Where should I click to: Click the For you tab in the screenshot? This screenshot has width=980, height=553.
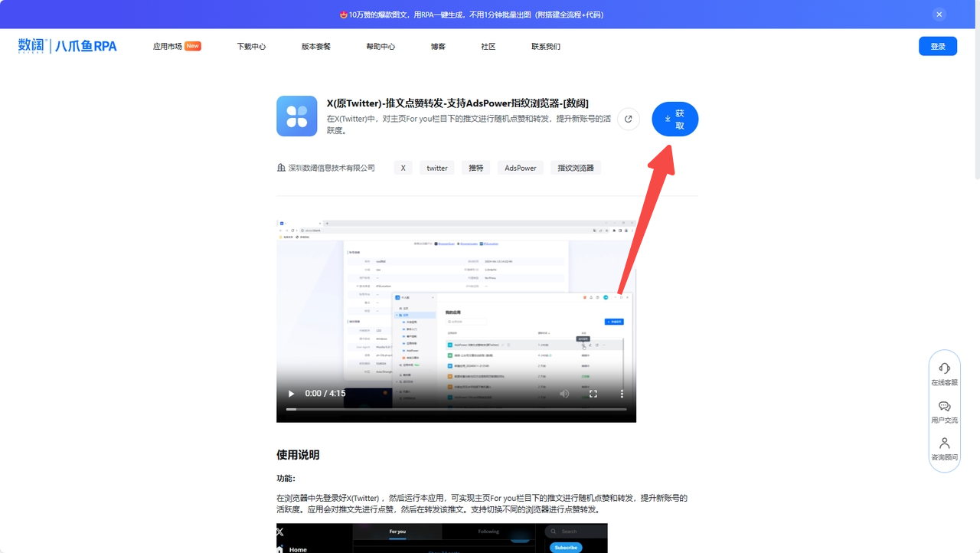coord(397,531)
